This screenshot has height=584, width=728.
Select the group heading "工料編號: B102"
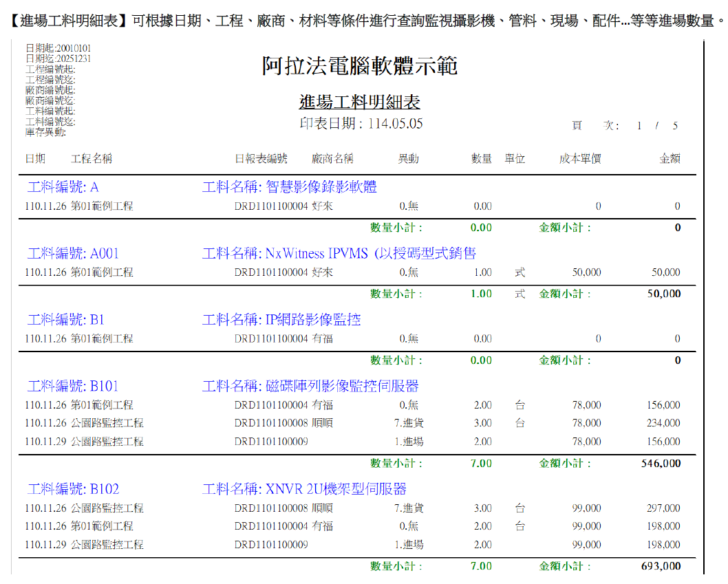[x=74, y=489]
